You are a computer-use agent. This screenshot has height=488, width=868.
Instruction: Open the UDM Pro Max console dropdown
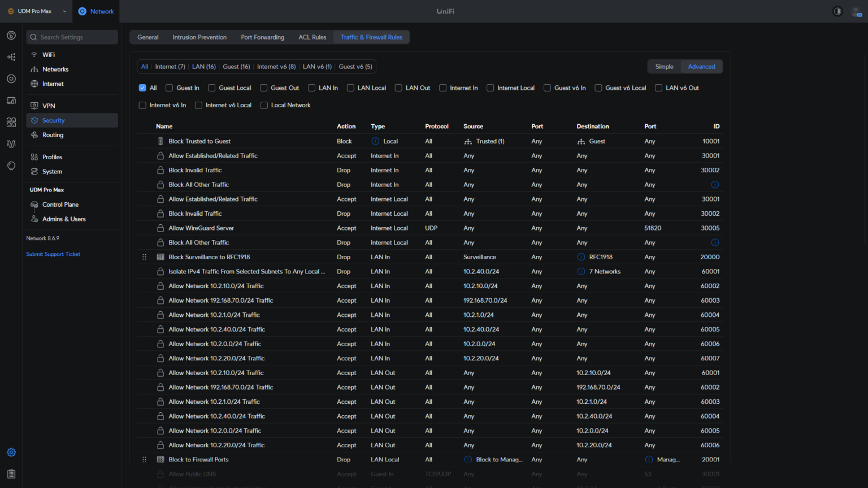pyautogui.click(x=37, y=11)
